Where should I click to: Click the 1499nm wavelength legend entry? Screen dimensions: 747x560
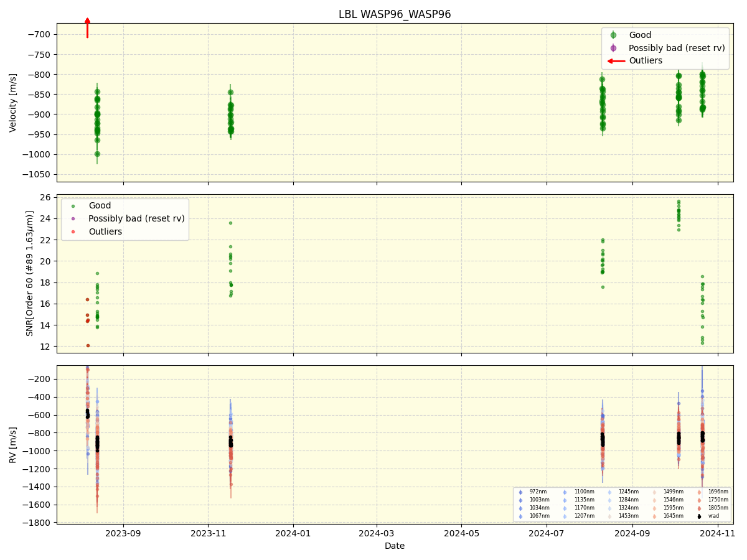tap(674, 492)
